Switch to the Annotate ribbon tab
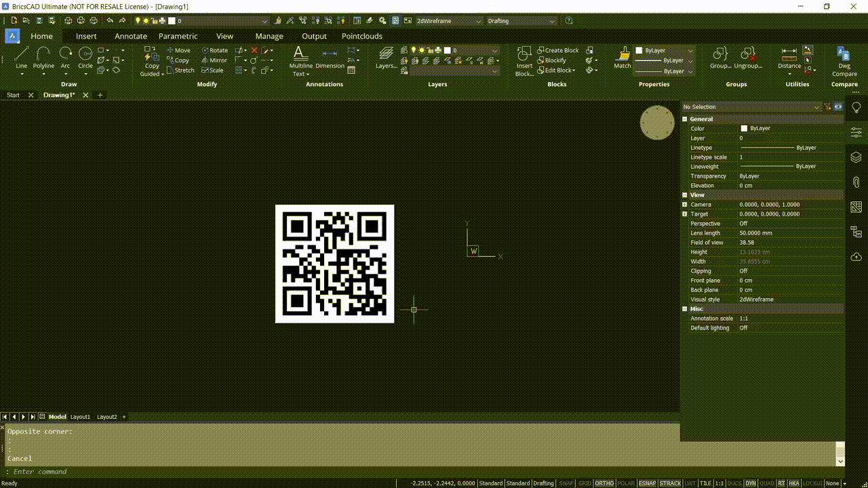The height and width of the screenshot is (488, 868). [x=131, y=36]
